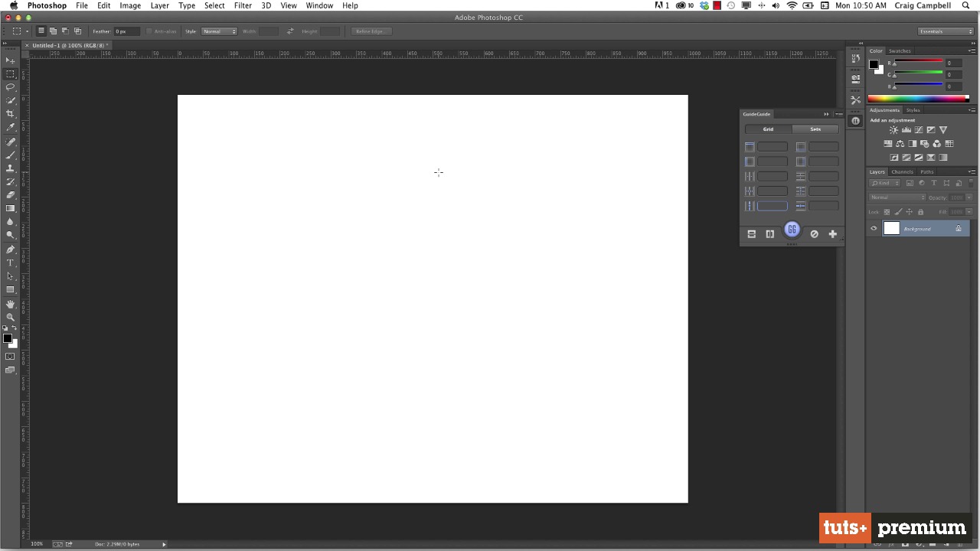
Task: Open the Color panel menu
Action: pos(972,51)
